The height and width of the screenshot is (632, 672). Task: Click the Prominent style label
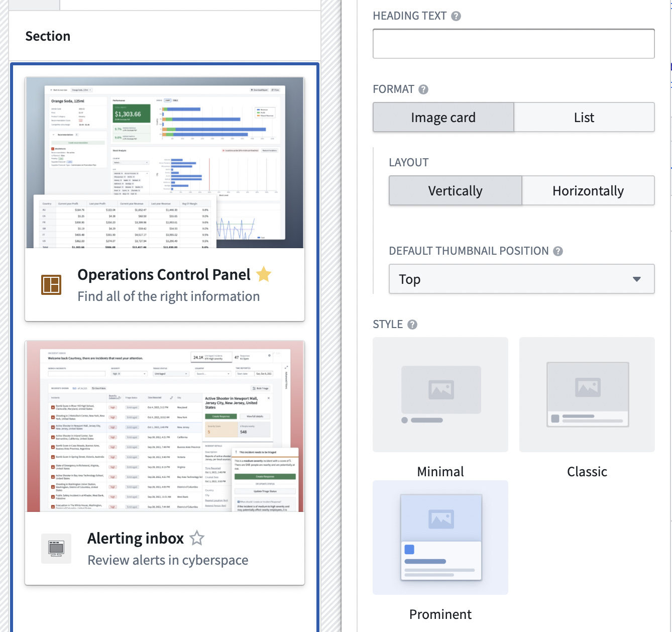pyautogui.click(x=440, y=614)
